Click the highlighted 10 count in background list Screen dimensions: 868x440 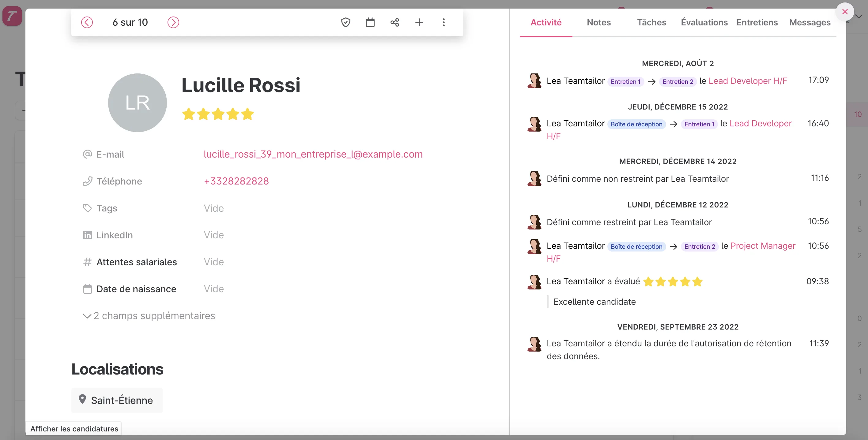tap(858, 114)
